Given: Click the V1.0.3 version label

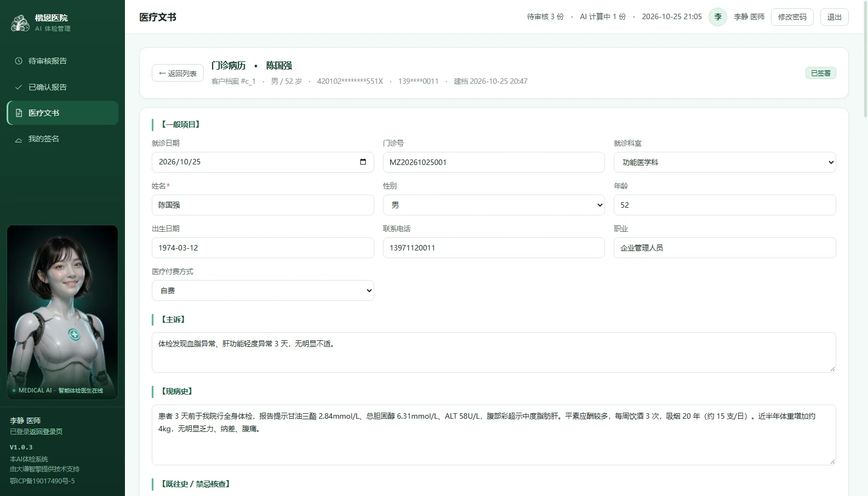Looking at the screenshot, I should (21, 447).
